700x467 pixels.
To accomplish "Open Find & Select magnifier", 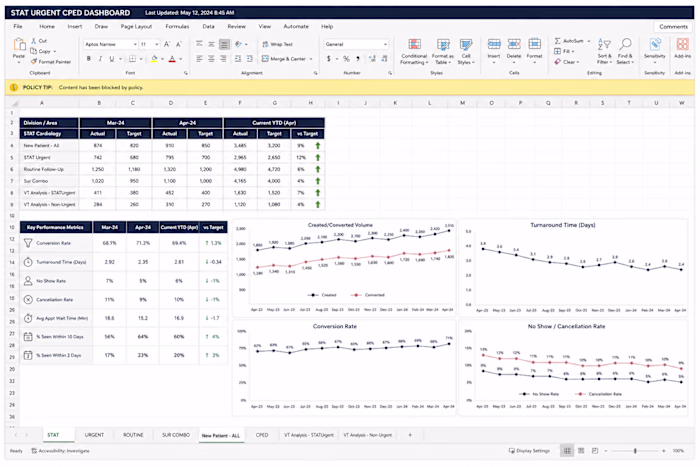I will (625, 44).
